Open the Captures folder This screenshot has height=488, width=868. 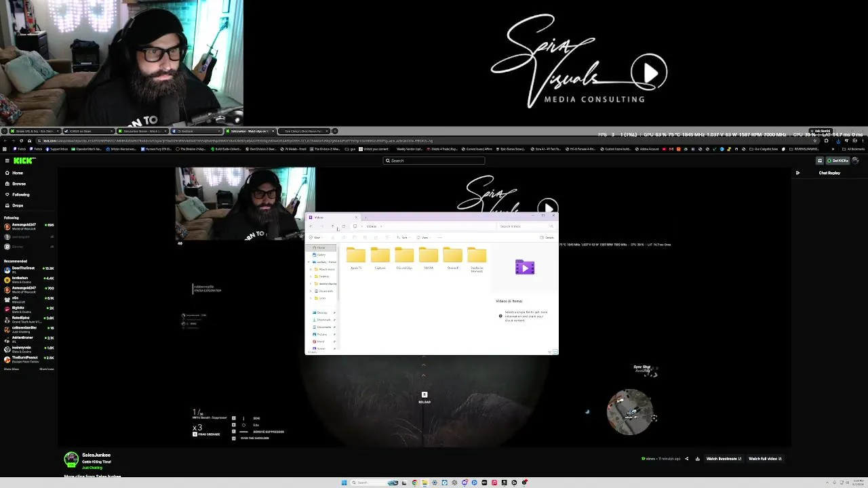(x=380, y=259)
